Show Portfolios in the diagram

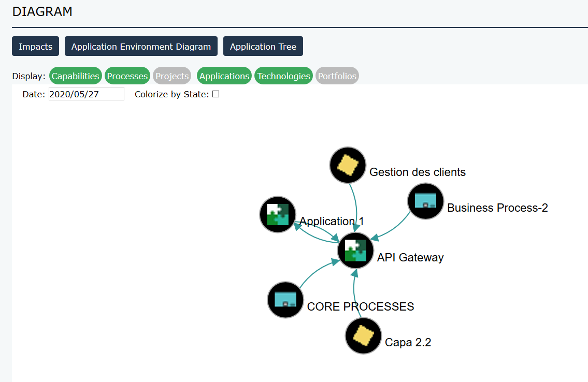click(x=337, y=76)
